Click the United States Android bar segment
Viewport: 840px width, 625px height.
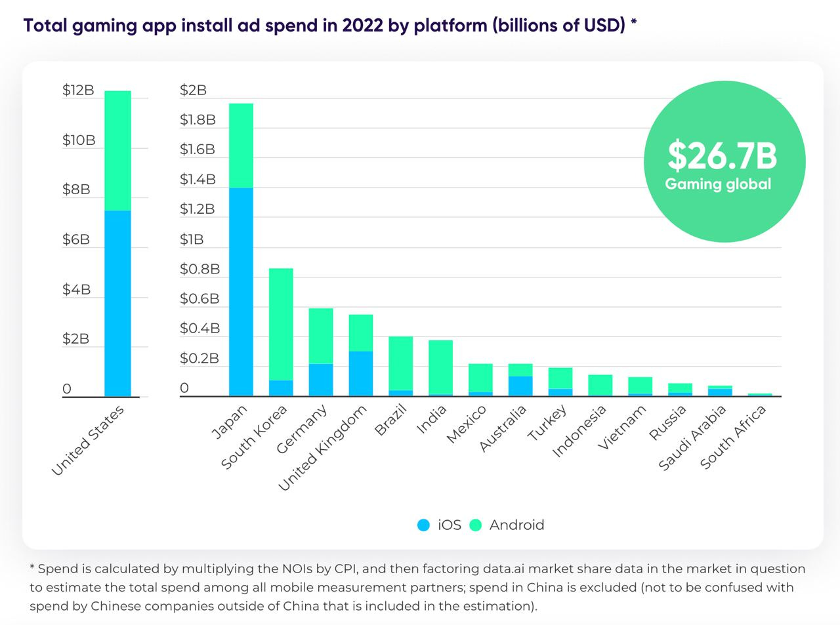[x=117, y=151]
